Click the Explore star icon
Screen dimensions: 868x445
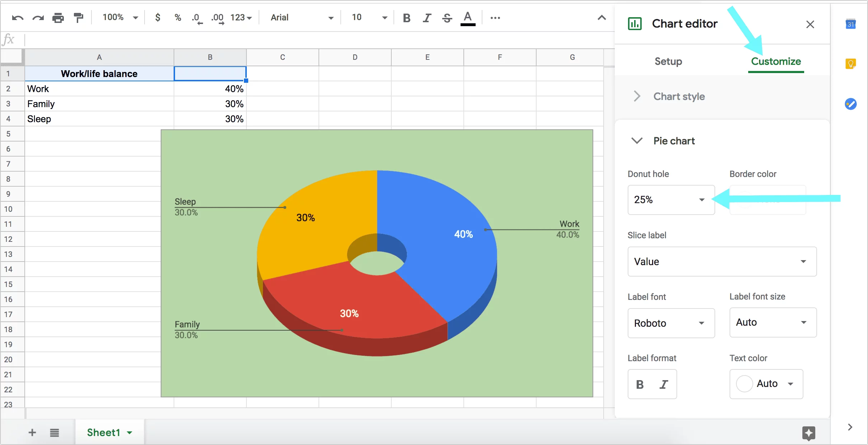809,433
